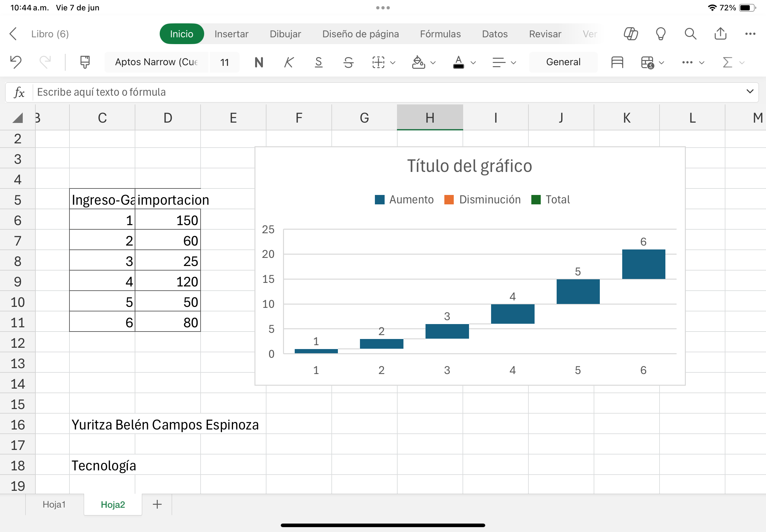Tap the lightbulb Tell Me icon
This screenshot has height=532, width=766.
click(660, 34)
